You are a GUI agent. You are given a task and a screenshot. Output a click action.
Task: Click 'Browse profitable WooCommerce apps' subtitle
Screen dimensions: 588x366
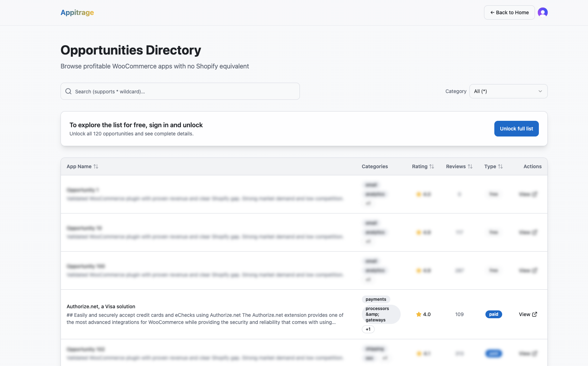[155, 66]
